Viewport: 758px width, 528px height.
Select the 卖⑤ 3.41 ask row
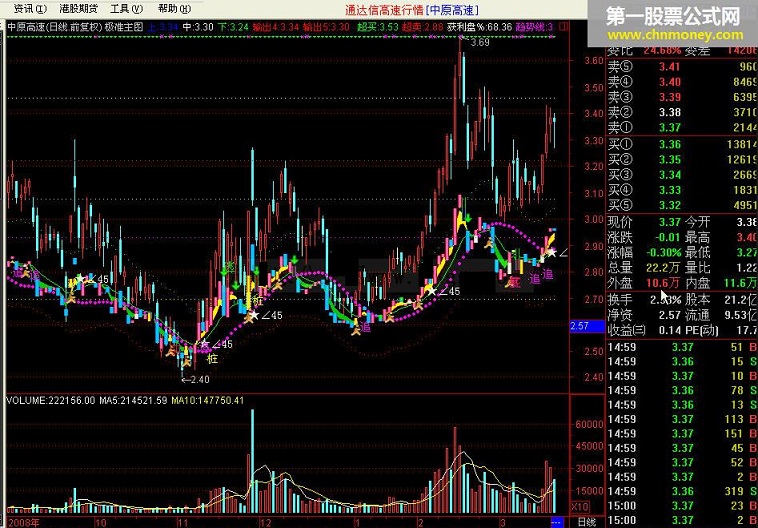682,67
